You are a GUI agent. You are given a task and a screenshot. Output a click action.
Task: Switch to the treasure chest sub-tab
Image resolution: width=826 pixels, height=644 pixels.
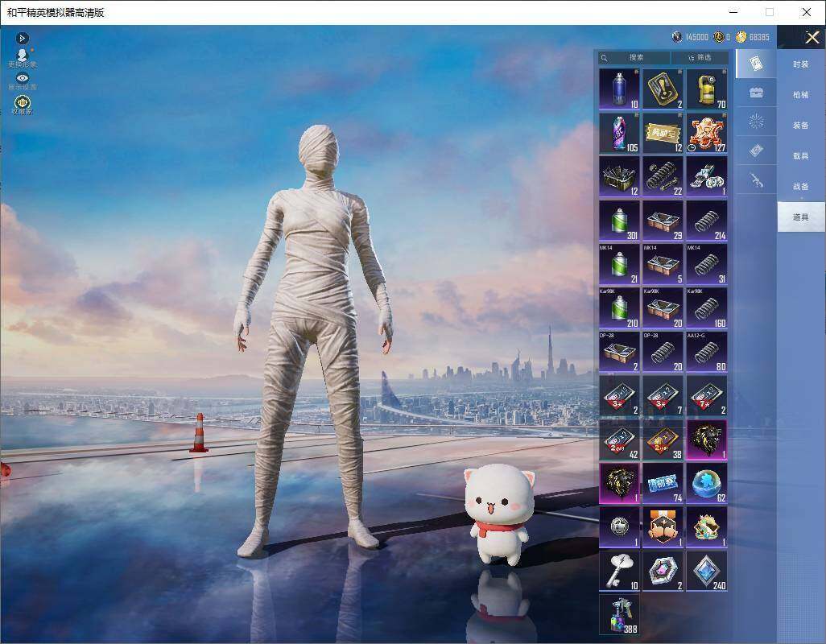[756, 93]
